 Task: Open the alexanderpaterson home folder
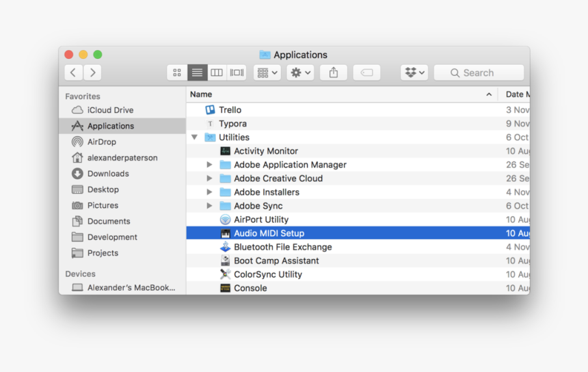click(x=122, y=157)
